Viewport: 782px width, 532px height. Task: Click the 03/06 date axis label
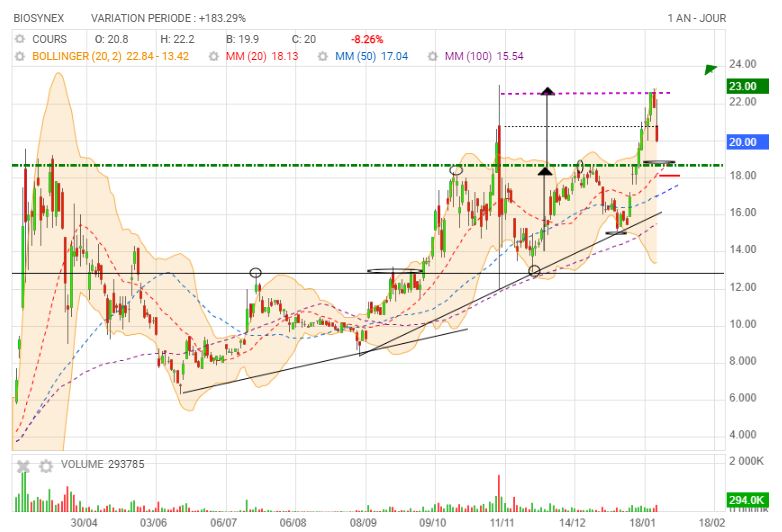click(153, 523)
